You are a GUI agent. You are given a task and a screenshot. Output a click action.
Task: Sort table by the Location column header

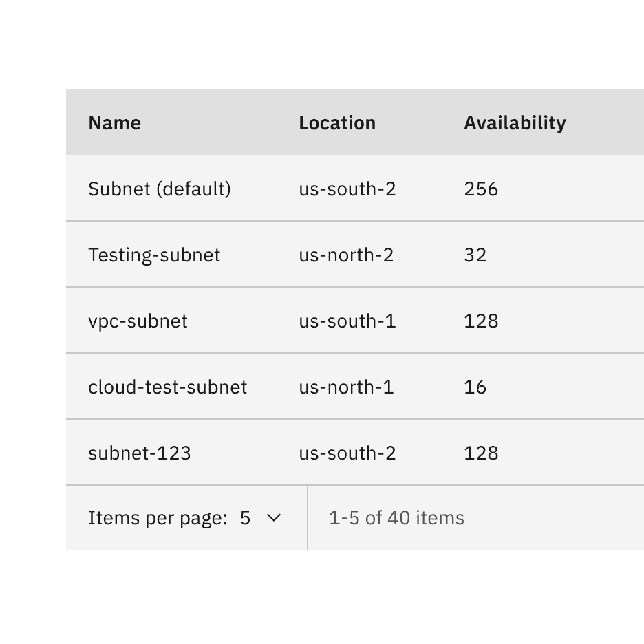click(337, 122)
